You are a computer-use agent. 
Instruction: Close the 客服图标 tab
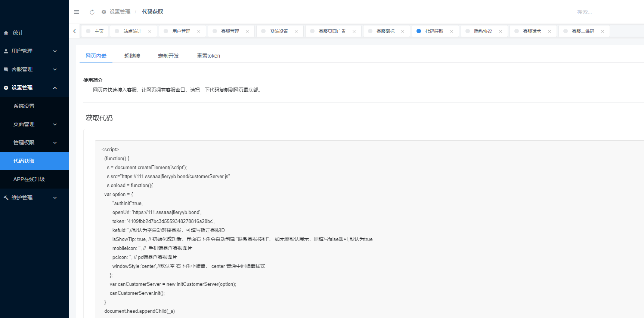tap(403, 31)
